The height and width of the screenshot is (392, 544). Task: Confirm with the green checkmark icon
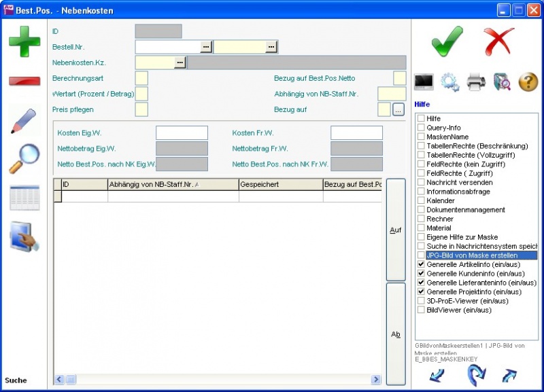pyautogui.click(x=447, y=42)
